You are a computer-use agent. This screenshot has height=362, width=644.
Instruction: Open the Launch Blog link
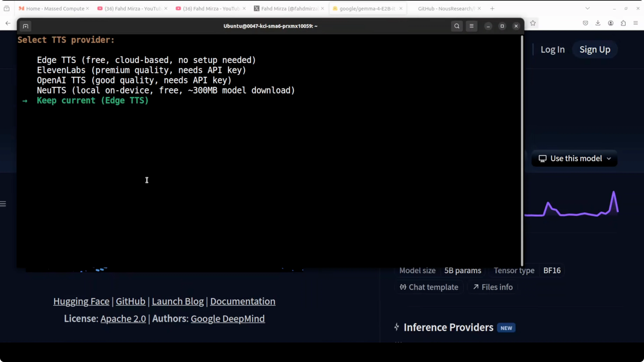tap(178, 301)
